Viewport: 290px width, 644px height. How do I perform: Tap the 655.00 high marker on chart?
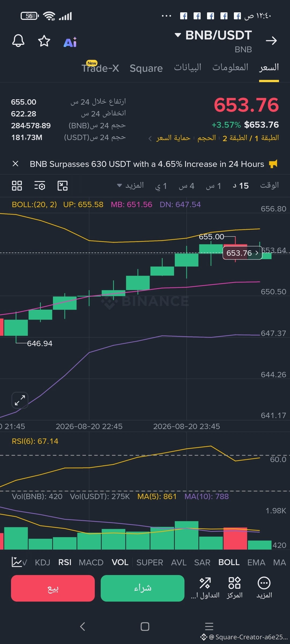(x=211, y=237)
